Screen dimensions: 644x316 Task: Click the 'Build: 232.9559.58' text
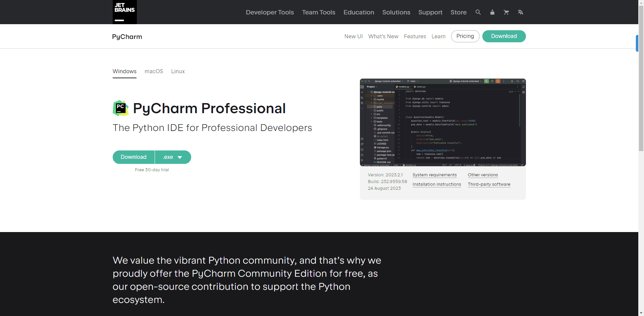(x=387, y=182)
